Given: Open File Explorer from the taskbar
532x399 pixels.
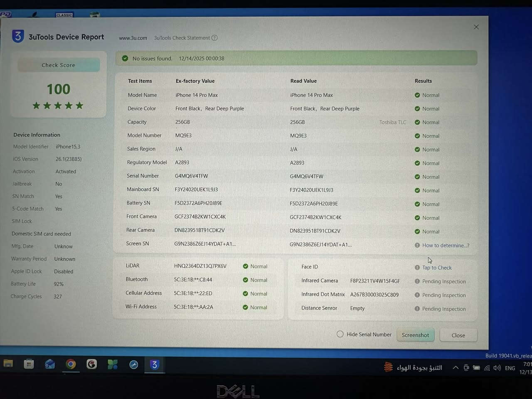Looking at the screenshot, I should (8, 364).
